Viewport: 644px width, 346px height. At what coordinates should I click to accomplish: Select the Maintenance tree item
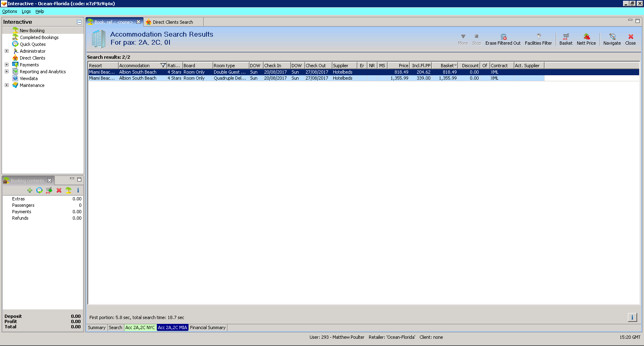pos(32,85)
